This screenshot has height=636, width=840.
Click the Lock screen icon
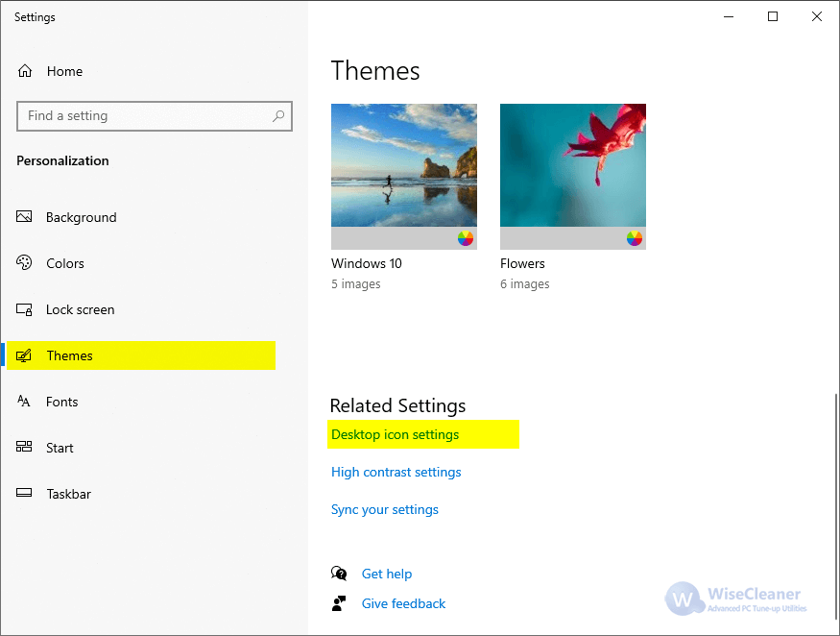[24, 309]
